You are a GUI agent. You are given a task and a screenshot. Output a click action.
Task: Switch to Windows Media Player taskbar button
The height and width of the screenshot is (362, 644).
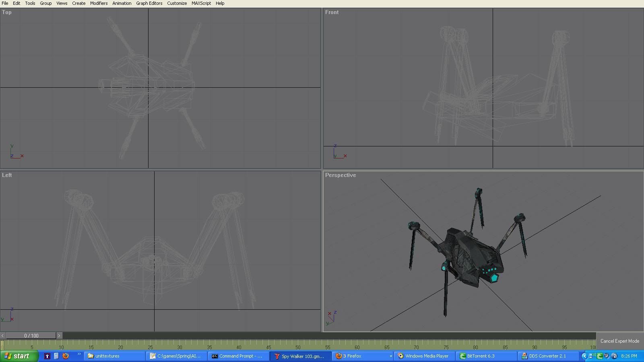tap(425, 356)
